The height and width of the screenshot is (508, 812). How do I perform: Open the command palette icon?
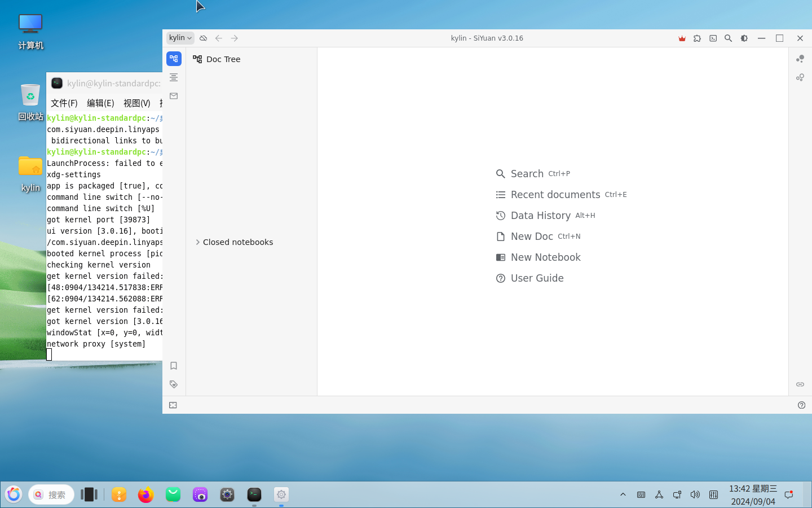click(713, 38)
